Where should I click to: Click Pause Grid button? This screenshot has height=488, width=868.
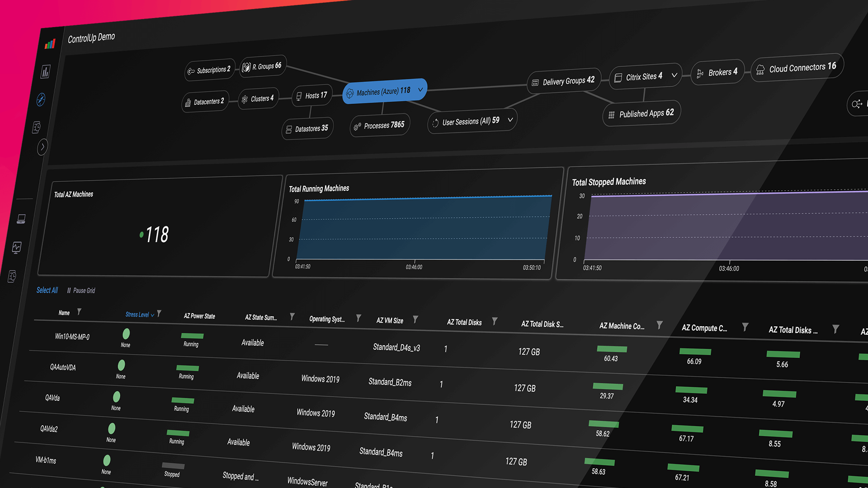[81, 291]
